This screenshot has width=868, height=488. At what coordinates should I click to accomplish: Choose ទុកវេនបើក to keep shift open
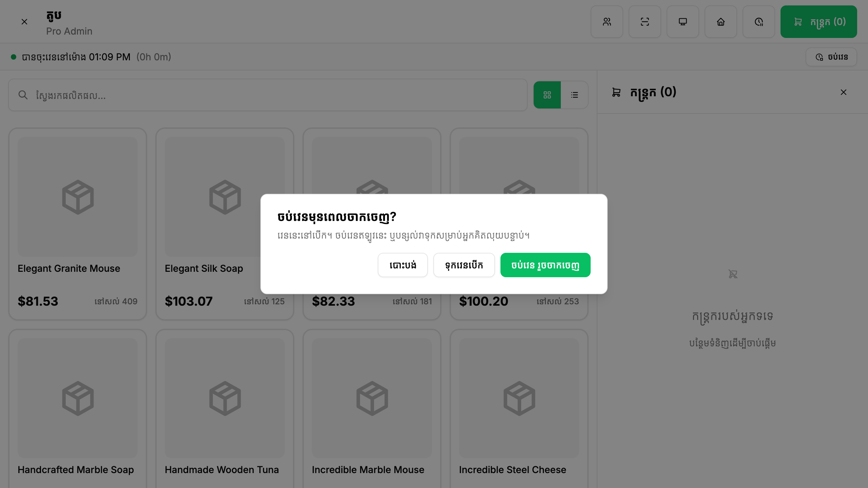[x=464, y=265]
